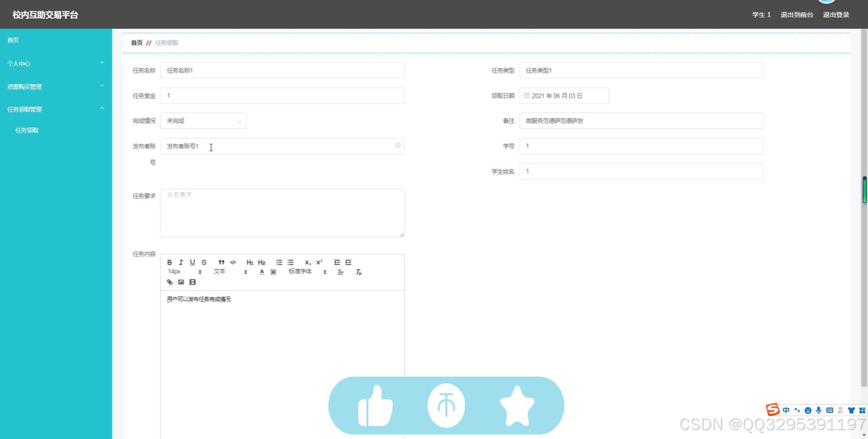Open the Sogou emoji panel
The image size is (868, 439).
[x=808, y=410]
